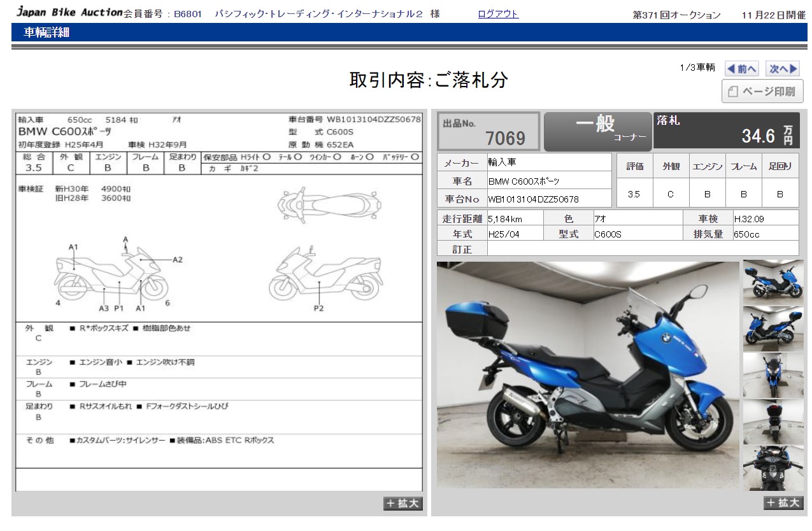Click the Japan Bike Auction logo
Screen dimensions: 812x531
click(69, 12)
